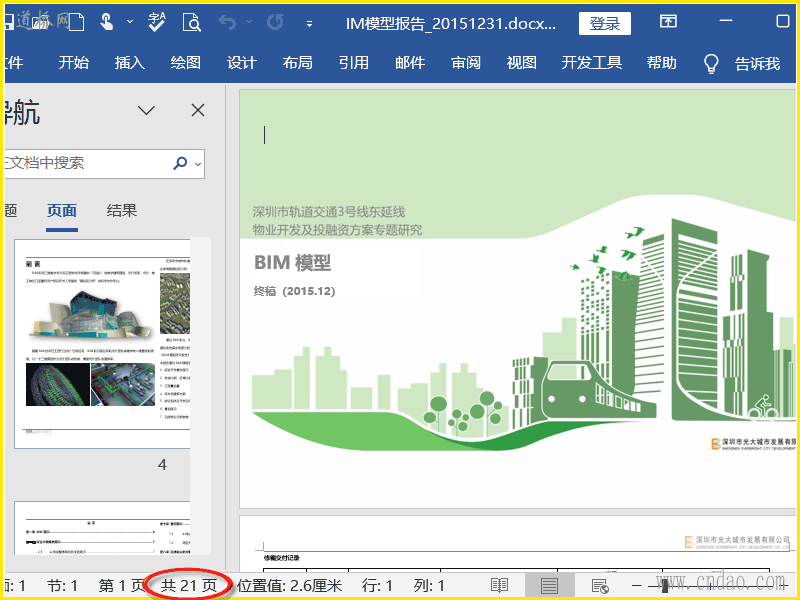Viewport: 800px width, 600px height.
Task: Click the redo icon
Action: coord(275,22)
